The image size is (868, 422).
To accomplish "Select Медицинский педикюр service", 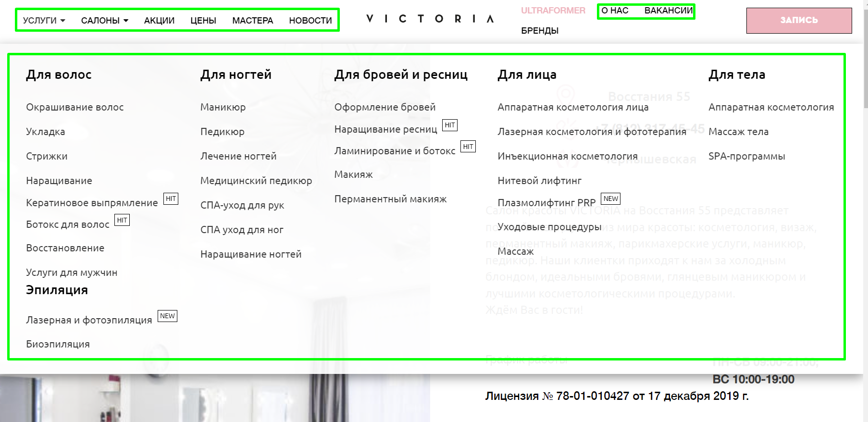I will click(256, 181).
